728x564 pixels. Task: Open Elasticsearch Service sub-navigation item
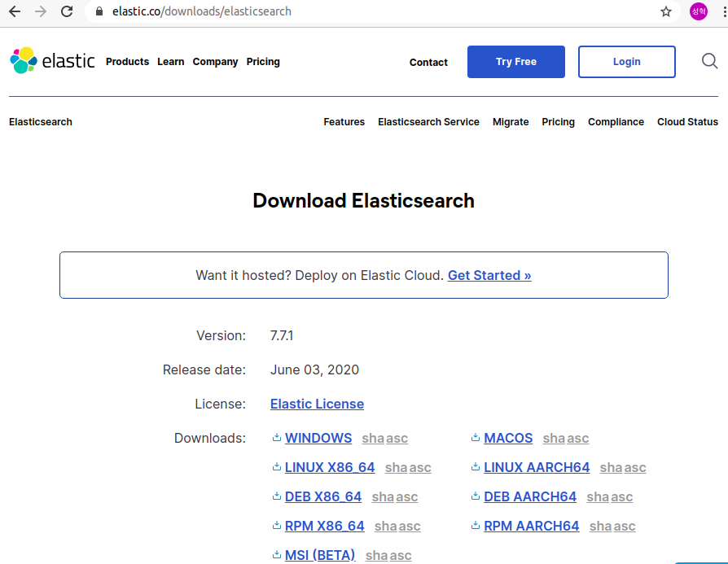pos(428,121)
